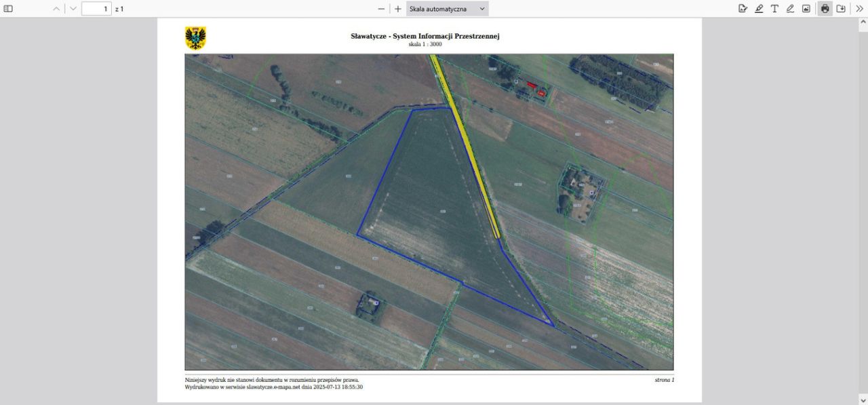Select the add image tool
868x405 pixels.
click(806, 9)
